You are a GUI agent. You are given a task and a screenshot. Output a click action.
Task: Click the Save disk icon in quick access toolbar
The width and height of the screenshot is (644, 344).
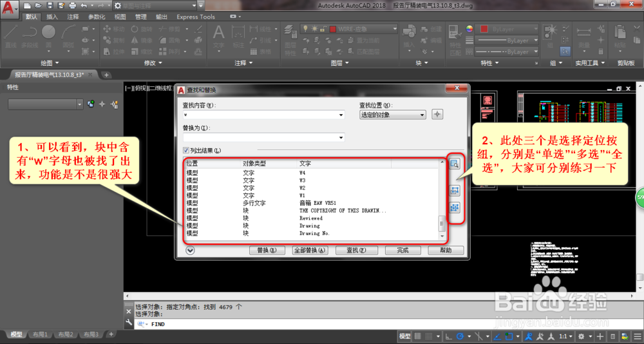(50, 6)
